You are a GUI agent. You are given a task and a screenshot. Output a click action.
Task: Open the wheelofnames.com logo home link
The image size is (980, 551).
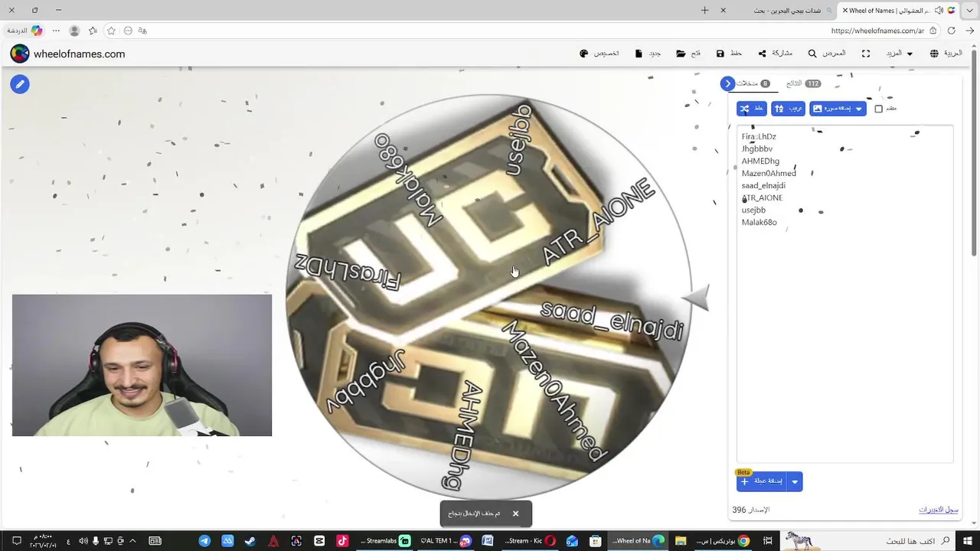coord(67,54)
